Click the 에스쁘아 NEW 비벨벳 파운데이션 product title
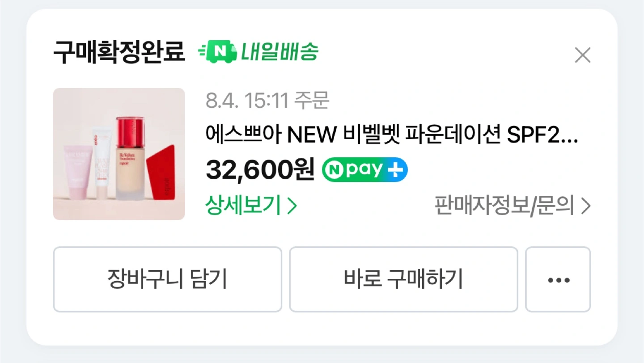 (392, 135)
